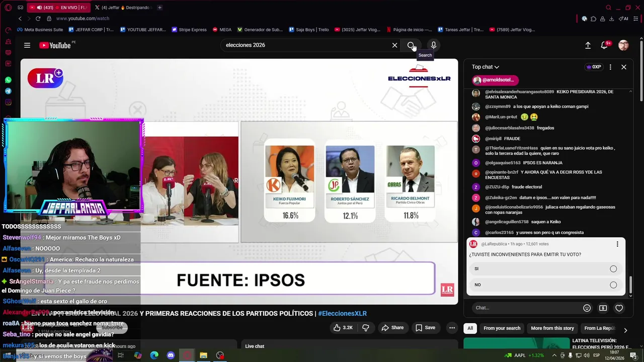644x362 pixels.
Task: Go to the YouTube home logo
Action: (55, 45)
